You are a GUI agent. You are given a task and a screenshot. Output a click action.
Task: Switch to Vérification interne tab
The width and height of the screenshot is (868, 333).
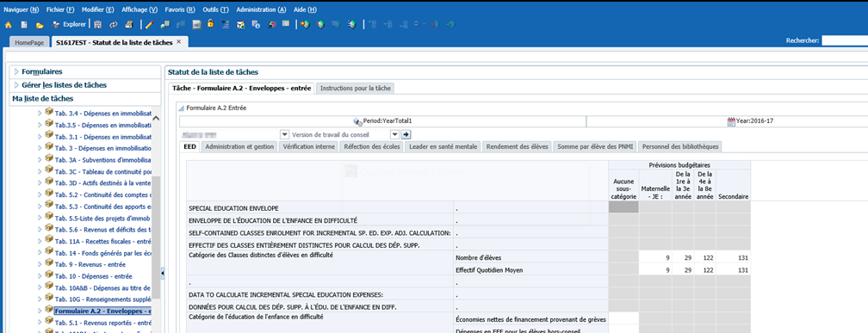pyautogui.click(x=309, y=146)
